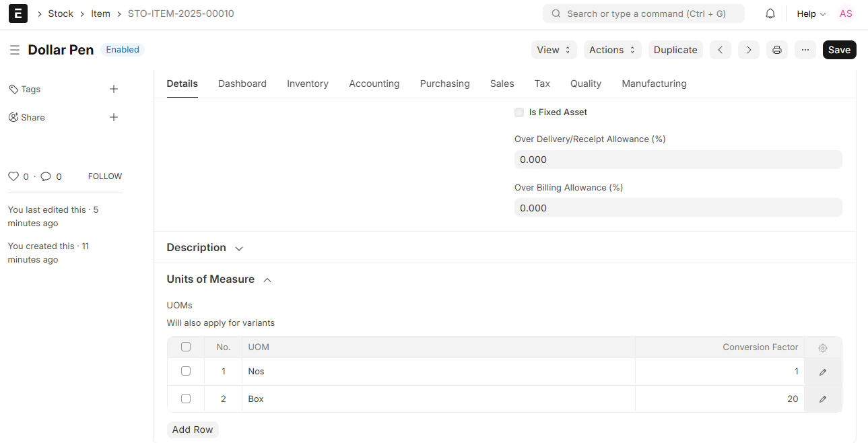This screenshot has width=868, height=443.
Task: Add a tag with plus icon
Action: [x=114, y=89]
